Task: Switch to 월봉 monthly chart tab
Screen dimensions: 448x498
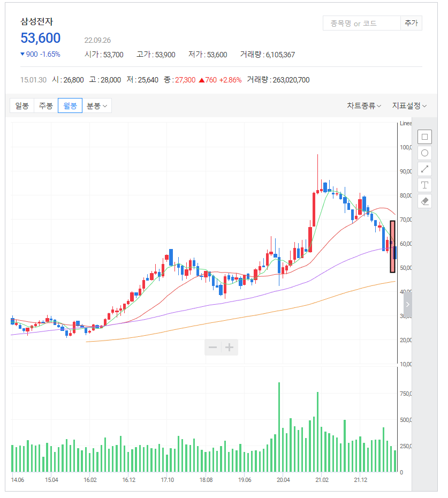Action: tap(70, 105)
